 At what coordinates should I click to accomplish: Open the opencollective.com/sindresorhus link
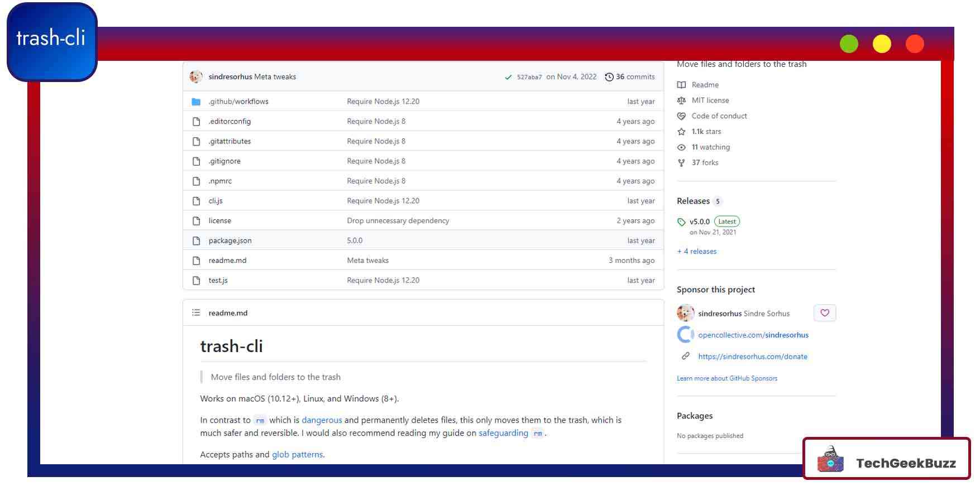[x=753, y=335]
